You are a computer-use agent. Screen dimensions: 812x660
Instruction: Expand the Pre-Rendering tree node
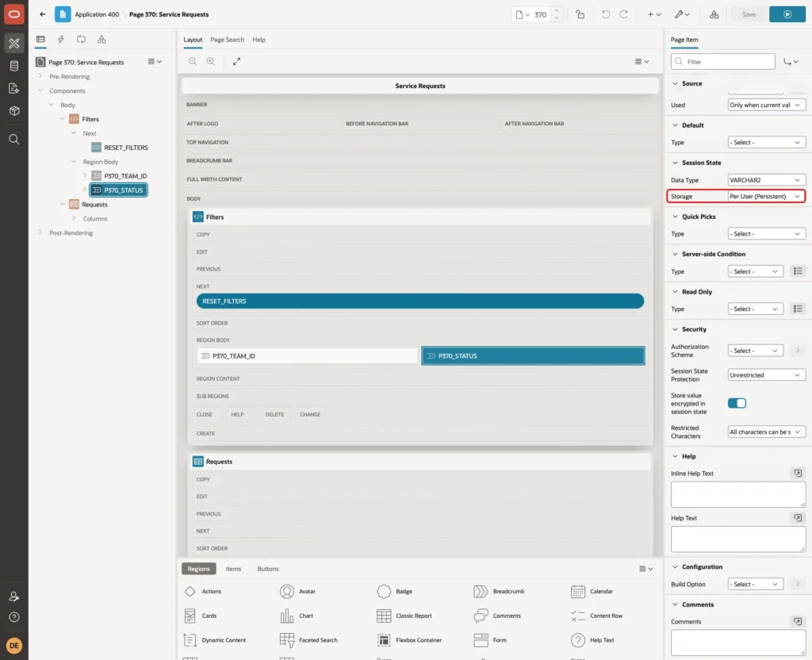(40, 76)
